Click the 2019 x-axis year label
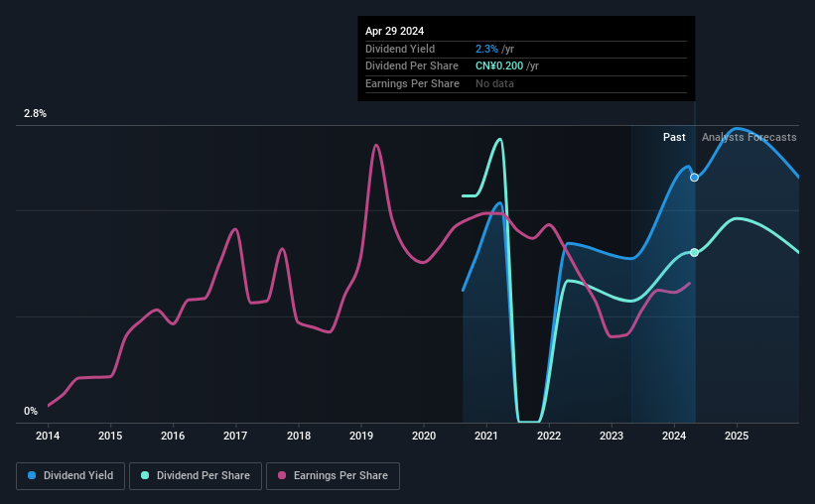Viewport: 815px width, 504px height. tap(361, 436)
